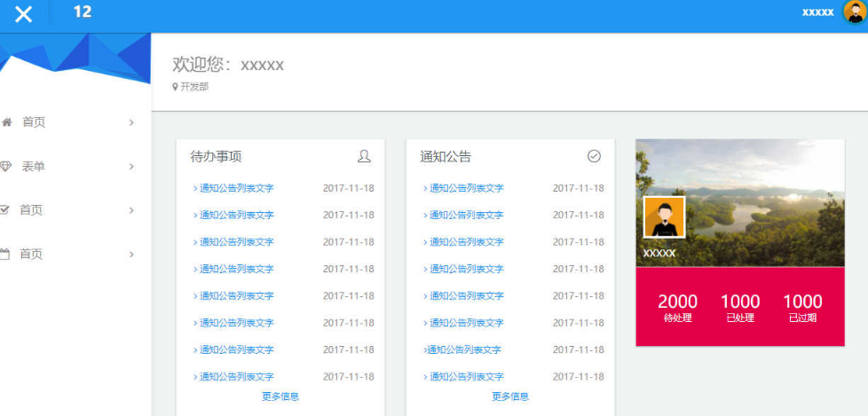Click the 开发部 department label
Viewport: 868px width, 416px height.
pos(194,87)
